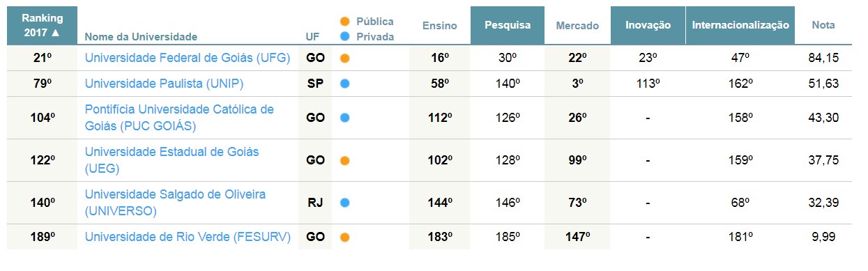Sort table by Internacionalização column
Image resolution: width=868 pixels, height=271 pixels.
point(740,25)
